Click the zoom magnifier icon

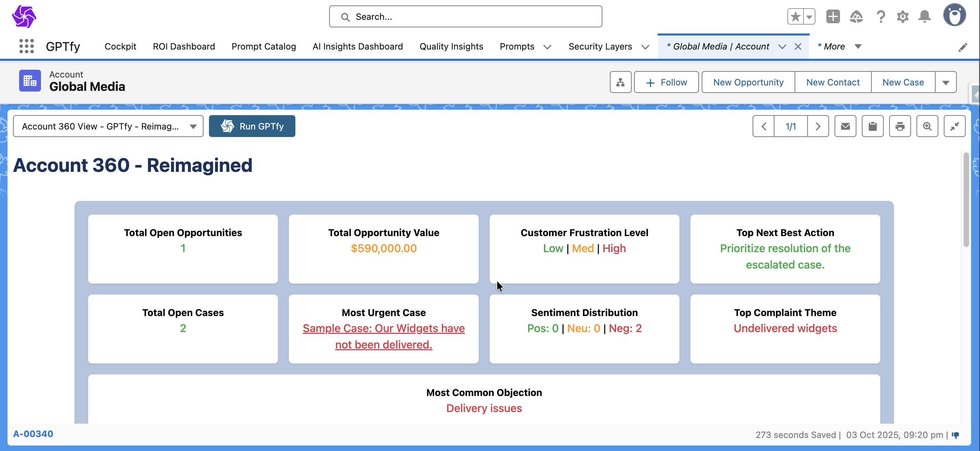click(927, 126)
